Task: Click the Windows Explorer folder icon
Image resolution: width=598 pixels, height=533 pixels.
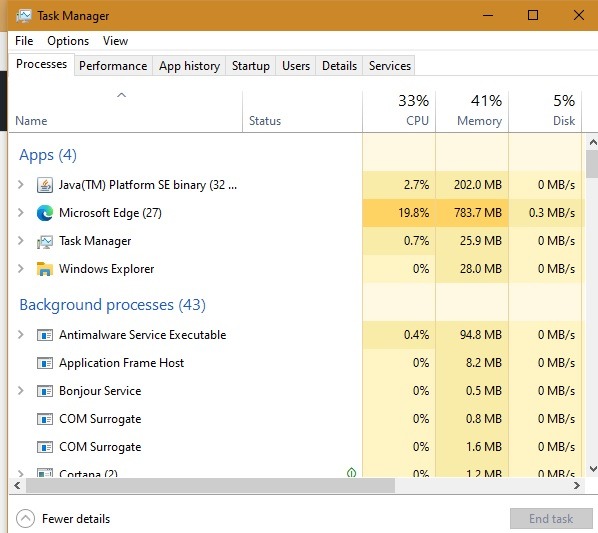Action: pos(45,269)
